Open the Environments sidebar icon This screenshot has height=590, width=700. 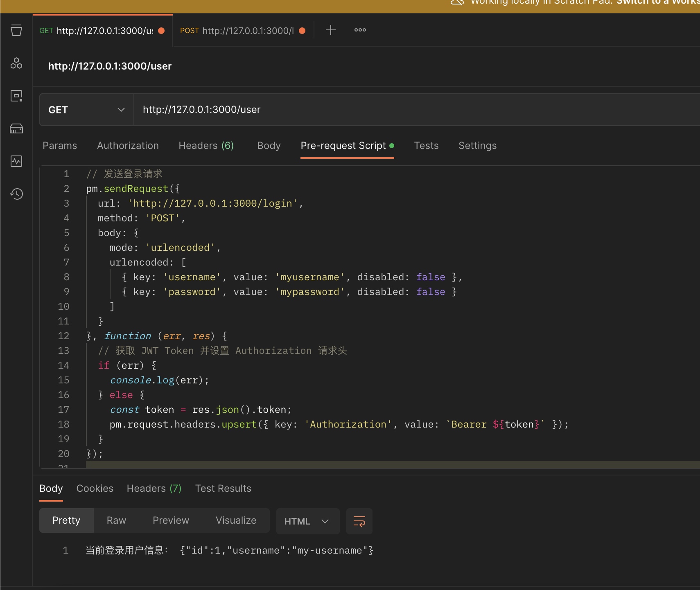(x=16, y=96)
